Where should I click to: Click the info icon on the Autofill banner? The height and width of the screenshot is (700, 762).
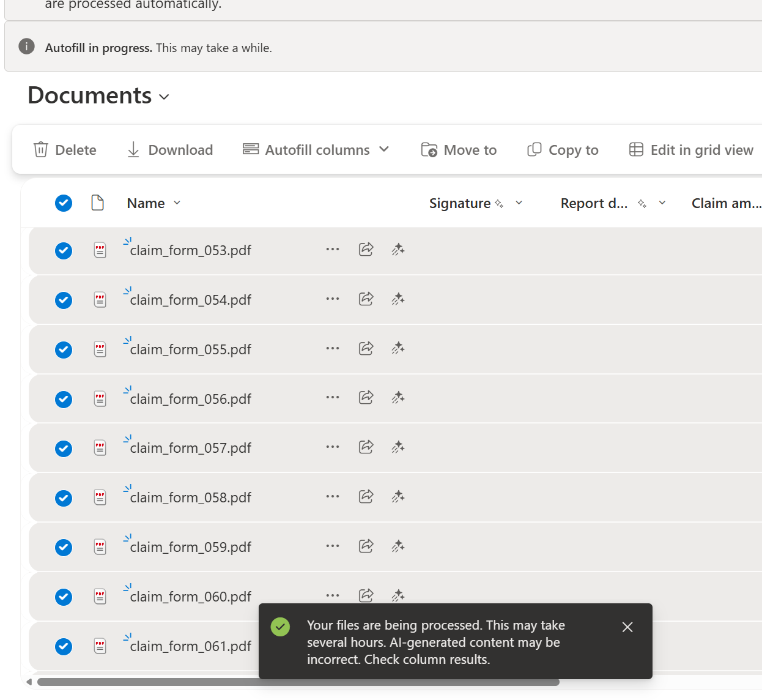(x=26, y=46)
